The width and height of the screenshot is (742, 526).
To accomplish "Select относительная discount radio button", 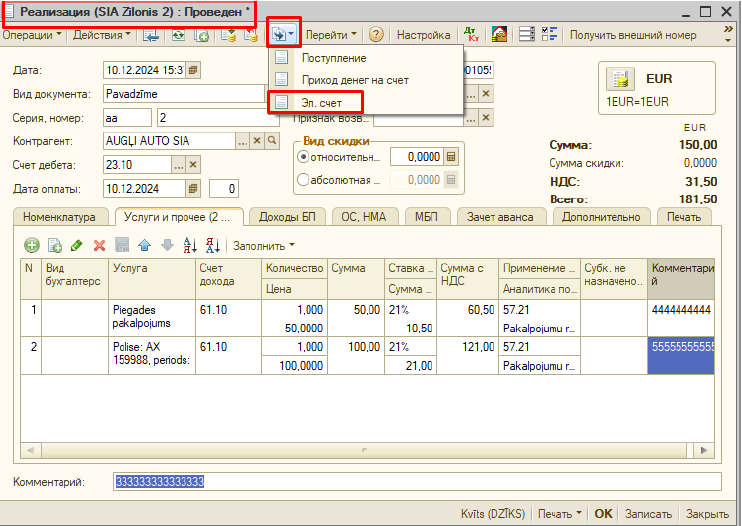I will coord(303,157).
